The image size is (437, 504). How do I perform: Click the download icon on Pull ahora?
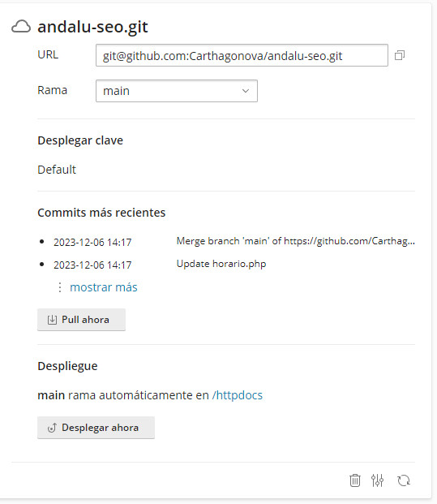(52, 320)
